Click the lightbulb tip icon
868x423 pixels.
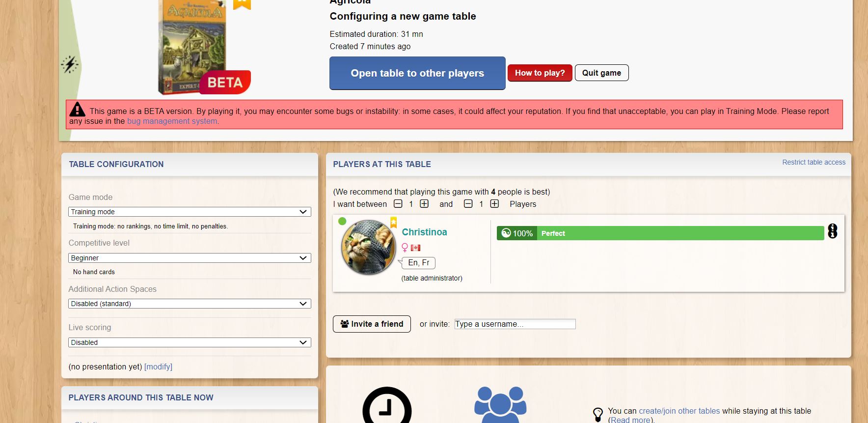[x=597, y=415]
